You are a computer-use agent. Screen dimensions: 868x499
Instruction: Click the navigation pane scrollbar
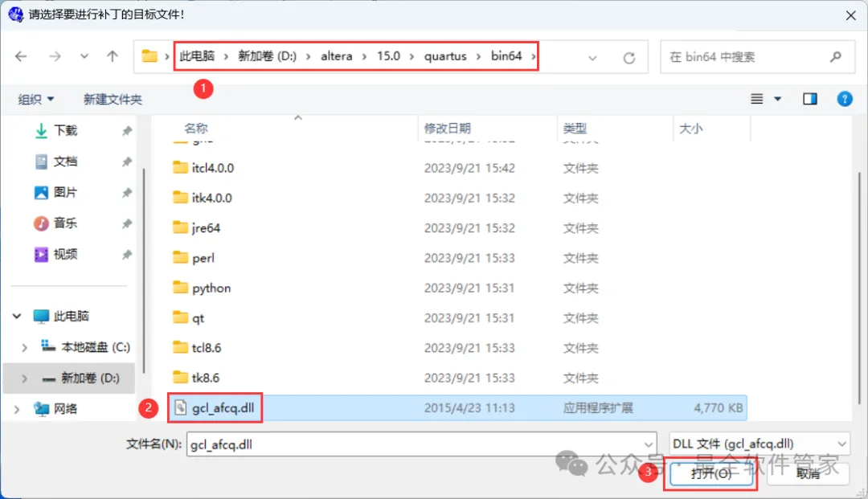pyautogui.click(x=144, y=271)
